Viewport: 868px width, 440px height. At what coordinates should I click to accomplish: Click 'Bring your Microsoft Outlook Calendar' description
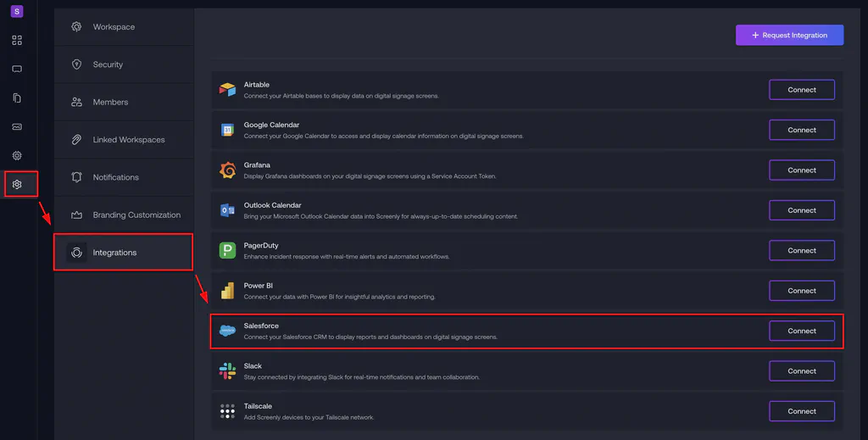point(381,216)
